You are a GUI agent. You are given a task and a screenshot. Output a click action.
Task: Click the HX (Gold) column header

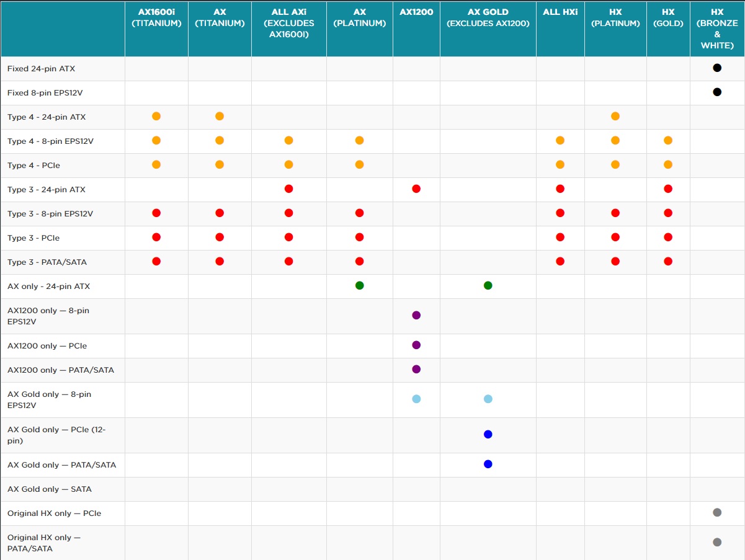667,18
